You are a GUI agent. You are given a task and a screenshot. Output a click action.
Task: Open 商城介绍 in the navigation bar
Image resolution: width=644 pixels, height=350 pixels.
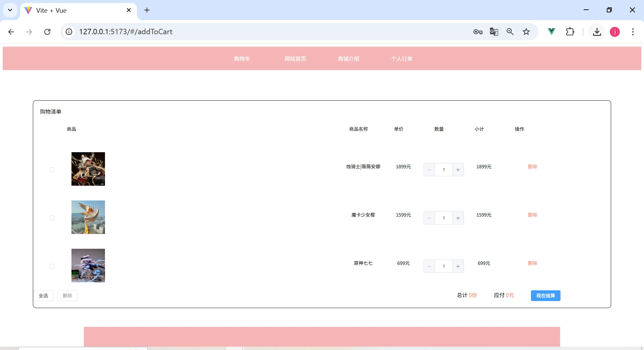(349, 59)
